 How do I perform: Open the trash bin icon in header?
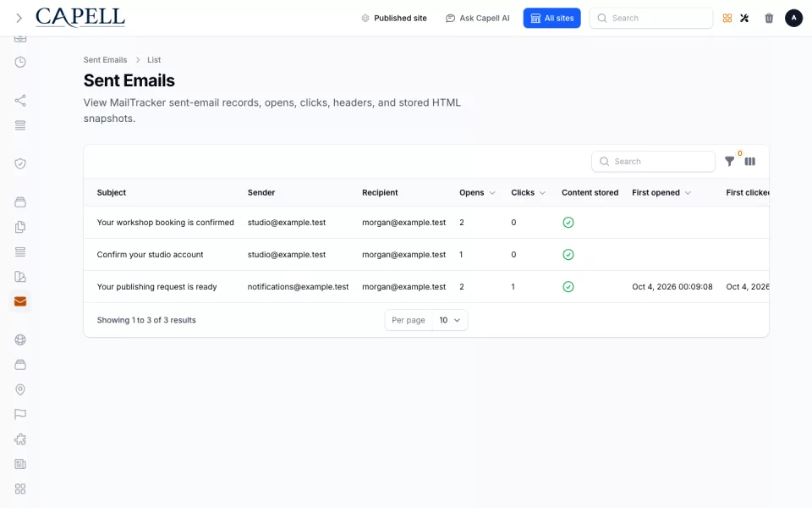pos(769,18)
